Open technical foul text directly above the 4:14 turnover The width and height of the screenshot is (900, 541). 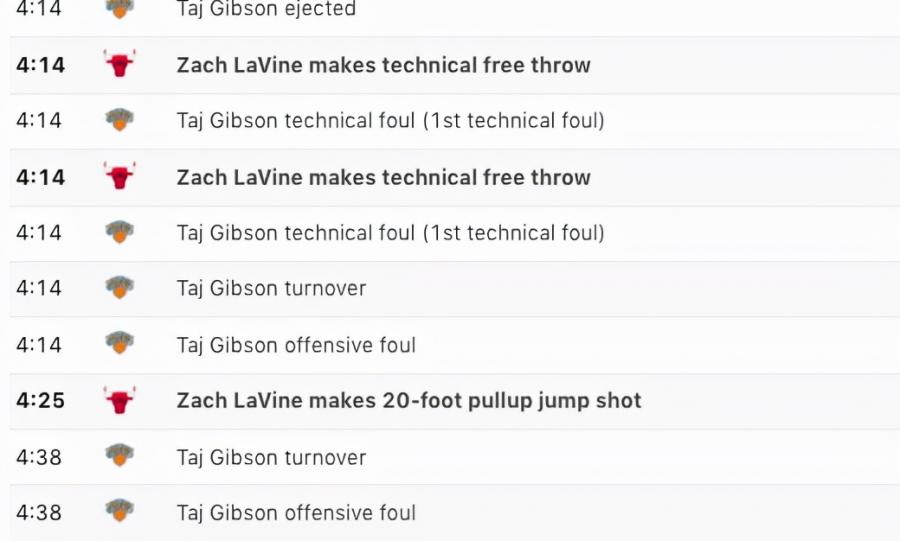[x=390, y=233]
